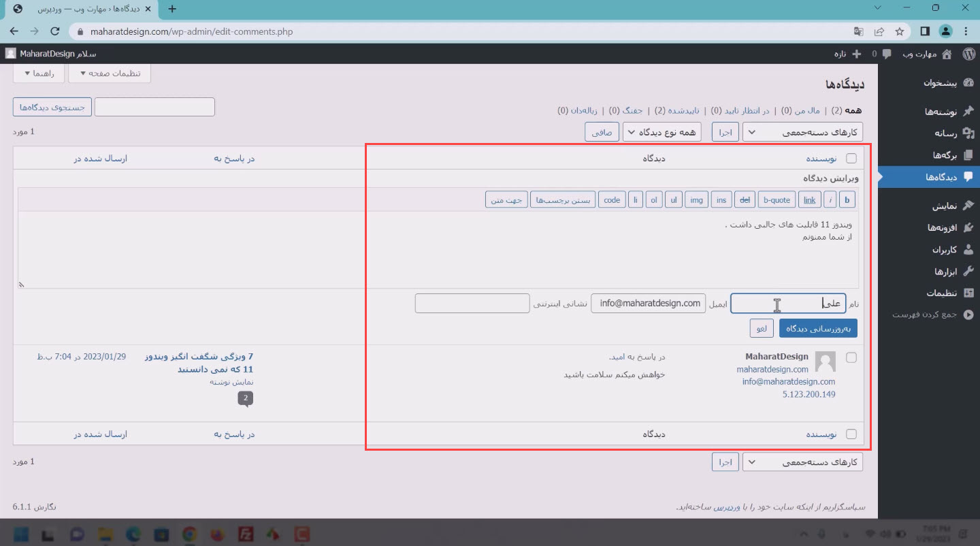Click the Filter (صافی) button
980x546 pixels.
tap(602, 132)
